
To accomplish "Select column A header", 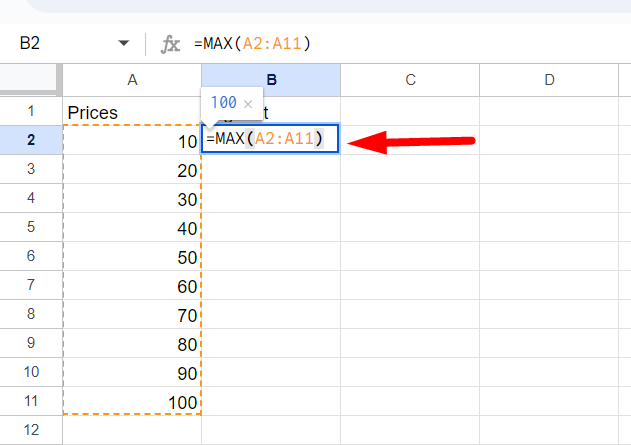I will (132, 79).
